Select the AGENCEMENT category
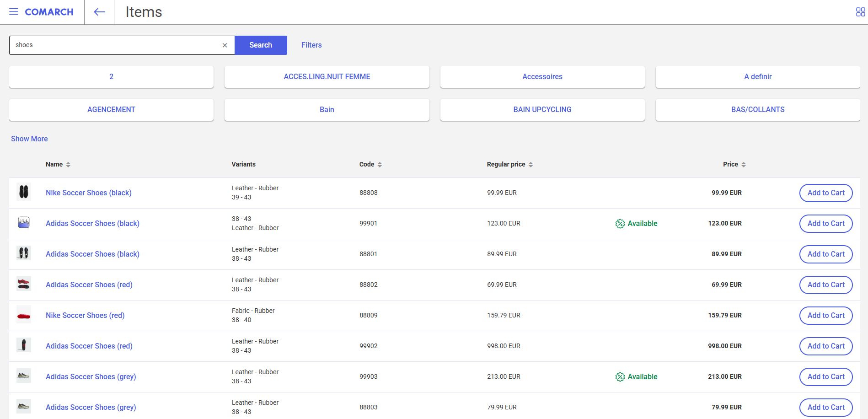Image resolution: width=868 pixels, height=419 pixels. [x=111, y=110]
